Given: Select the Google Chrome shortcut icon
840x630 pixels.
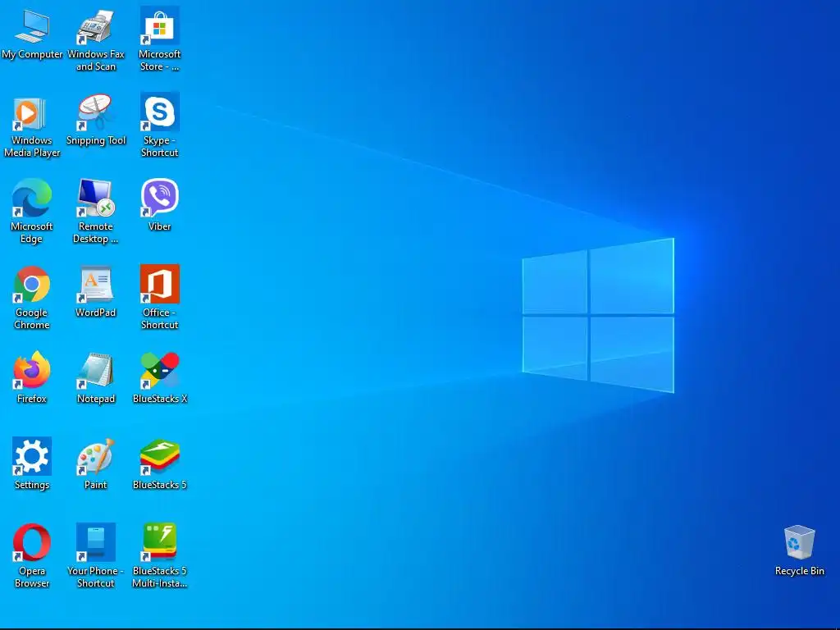Looking at the screenshot, I should [32, 285].
